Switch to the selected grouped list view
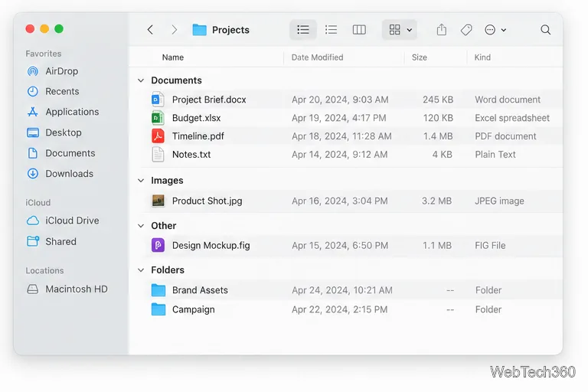This screenshot has height=392, width=588. [x=303, y=30]
